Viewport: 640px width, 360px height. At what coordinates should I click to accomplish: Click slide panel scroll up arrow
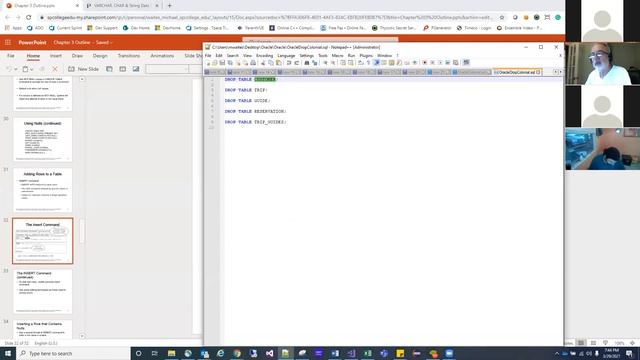(82, 79)
